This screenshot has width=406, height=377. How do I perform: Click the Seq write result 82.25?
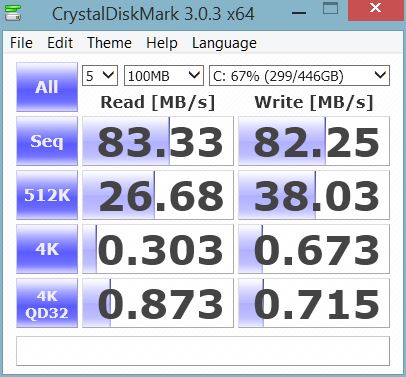[x=314, y=141]
